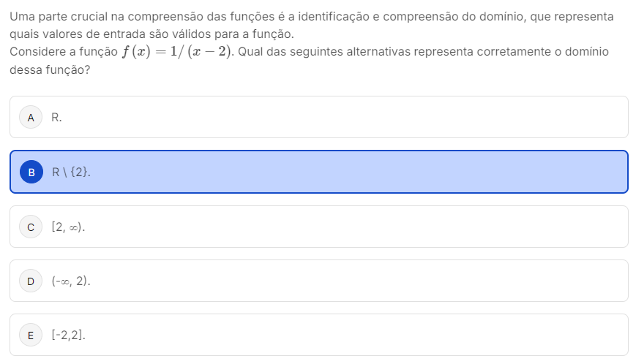Viewport: 636px width, 364px height.
Task: Click the text "quais valores de entrada"
Action: tap(77, 34)
